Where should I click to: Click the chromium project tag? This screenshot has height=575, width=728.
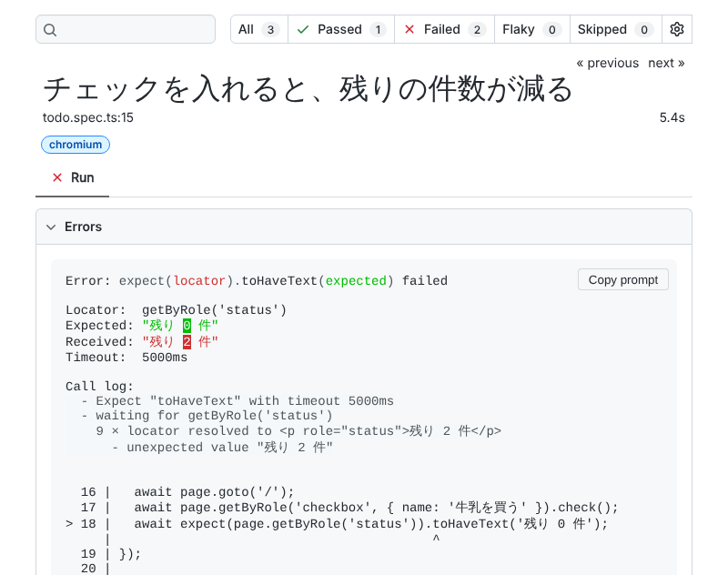click(76, 145)
